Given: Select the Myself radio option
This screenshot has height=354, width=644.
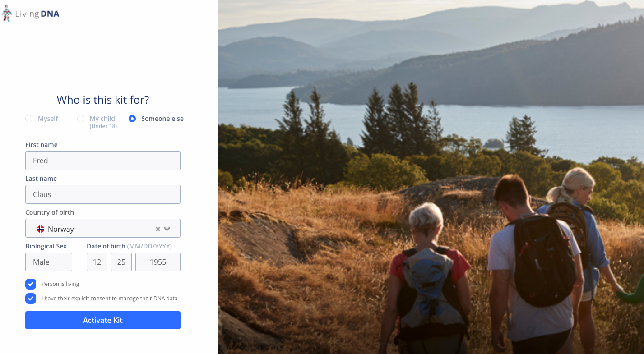Looking at the screenshot, I should 29,119.
